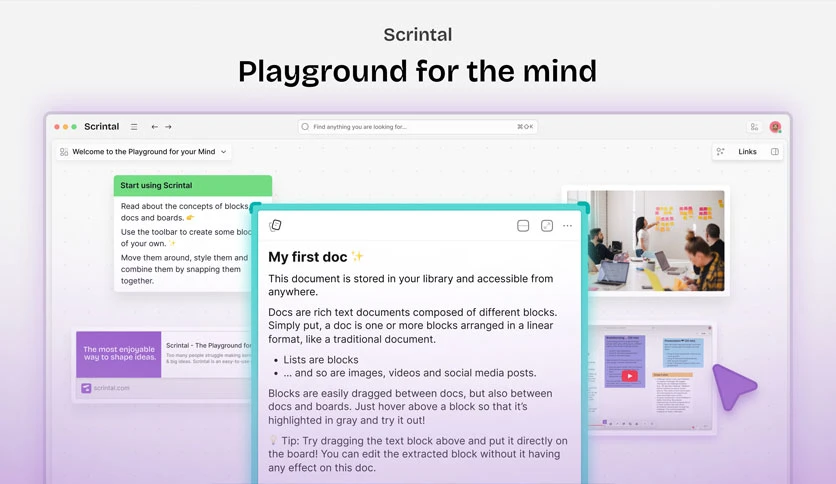The image size is (836, 484).
Task: Open the doc's three-dot more menu
Action: (567, 226)
